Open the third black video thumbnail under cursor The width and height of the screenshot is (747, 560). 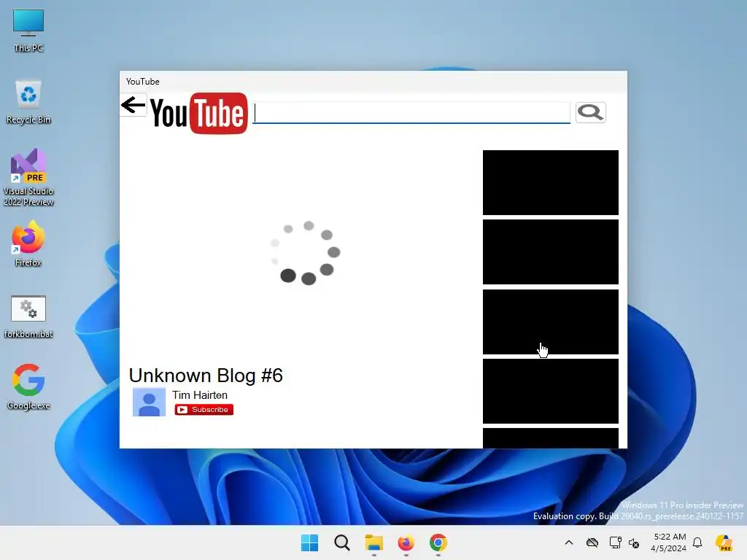(x=551, y=322)
